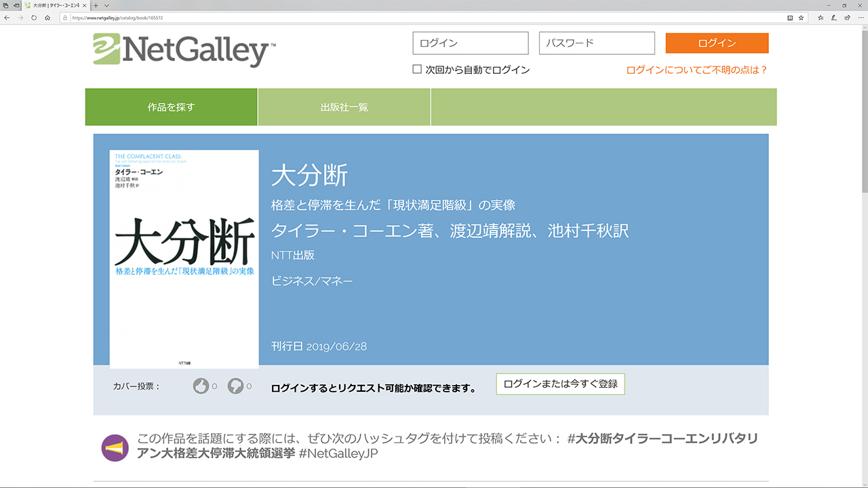Screen dimensions: 868x488
Task: Click the NetGalley logo
Action: pyautogui.click(x=184, y=50)
